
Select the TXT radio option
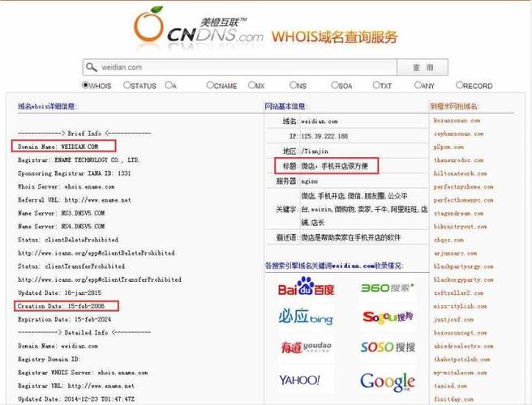point(376,85)
